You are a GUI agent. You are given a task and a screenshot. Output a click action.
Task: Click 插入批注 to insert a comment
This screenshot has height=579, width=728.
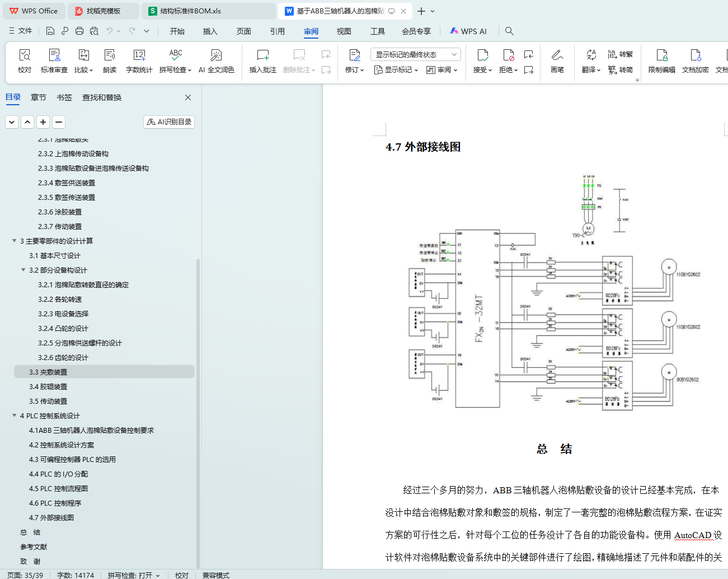[263, 61]
